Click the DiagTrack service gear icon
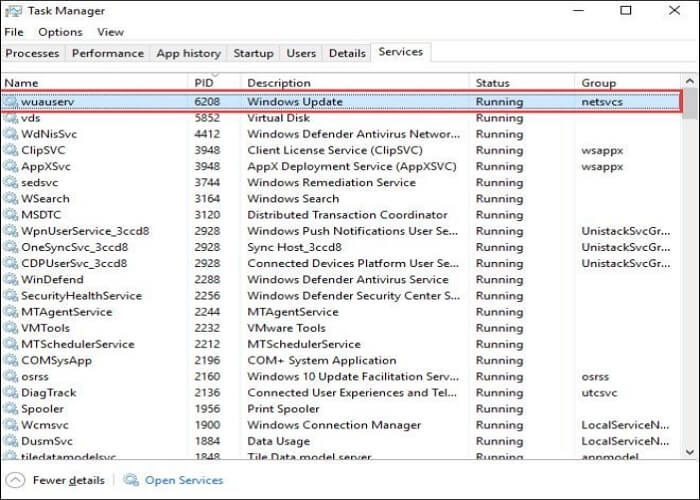This screenshot has width=700, height=500. pyautogui.click(x=11, y=393)
